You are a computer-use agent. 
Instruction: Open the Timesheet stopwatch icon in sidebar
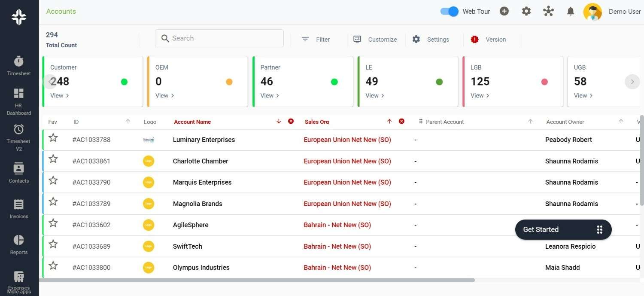(19, 61)
